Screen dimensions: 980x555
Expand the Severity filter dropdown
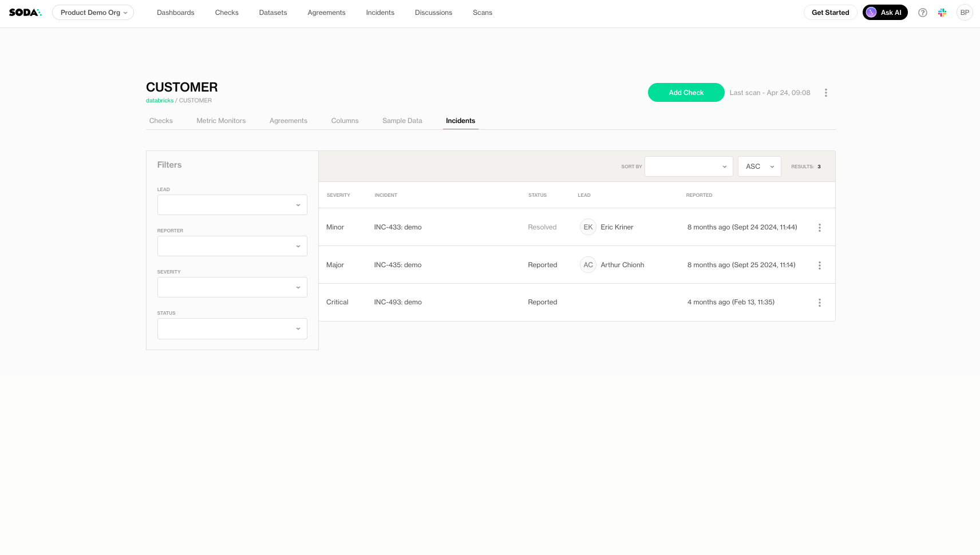pyautogui.click(x=232, y=287)
